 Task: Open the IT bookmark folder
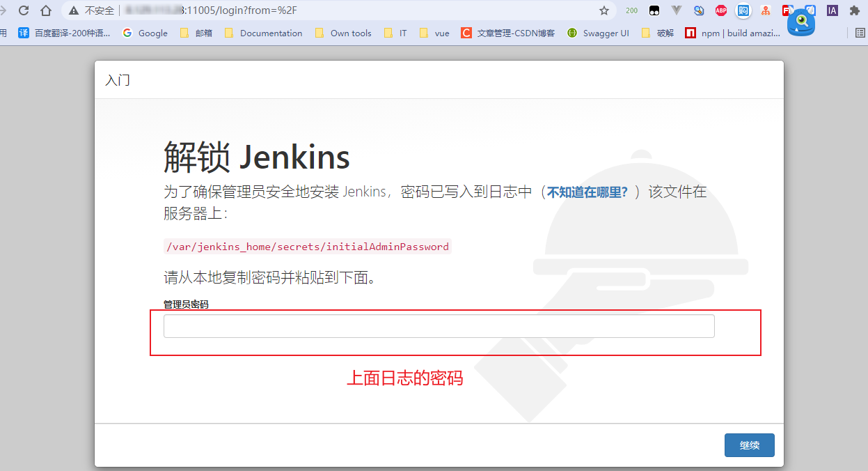395,33
